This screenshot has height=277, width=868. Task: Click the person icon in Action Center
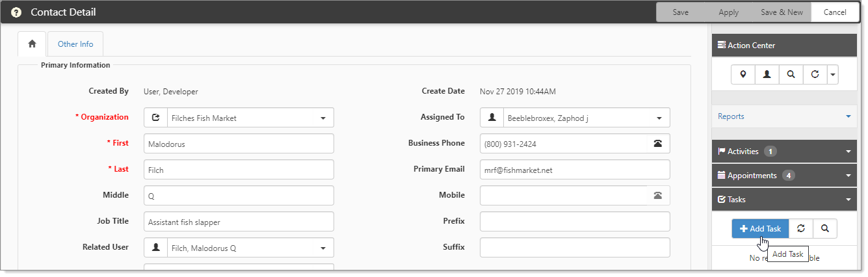pos(767,75)
